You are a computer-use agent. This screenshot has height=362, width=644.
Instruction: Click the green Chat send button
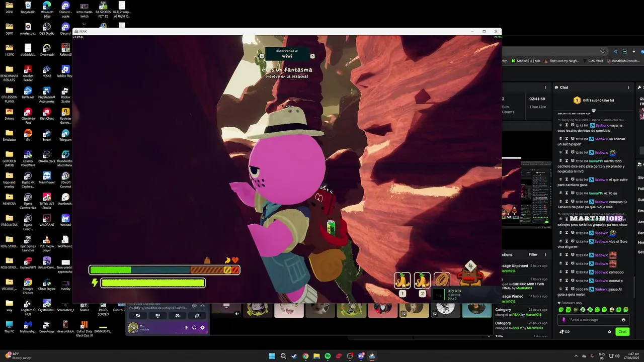(622, 331)
